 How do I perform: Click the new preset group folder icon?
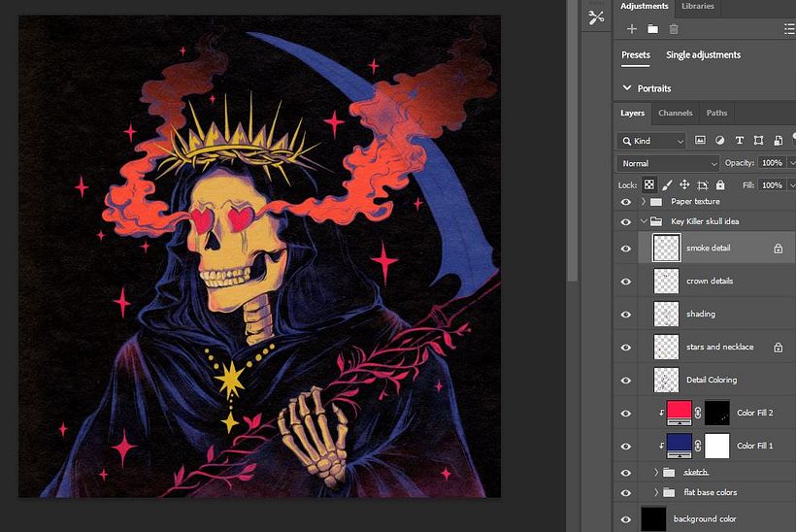pyautogui.click(x=652, y=29)
